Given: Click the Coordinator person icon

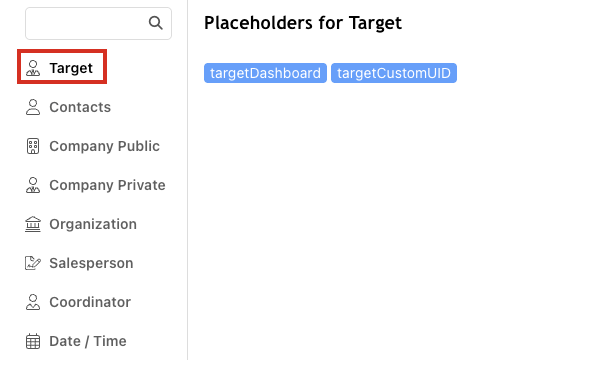Looking at the screenshot, I should click(x=33, y=302).
